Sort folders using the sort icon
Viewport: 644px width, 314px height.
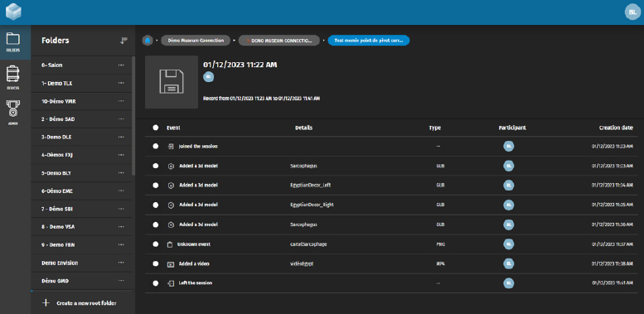tap(123, 41)
